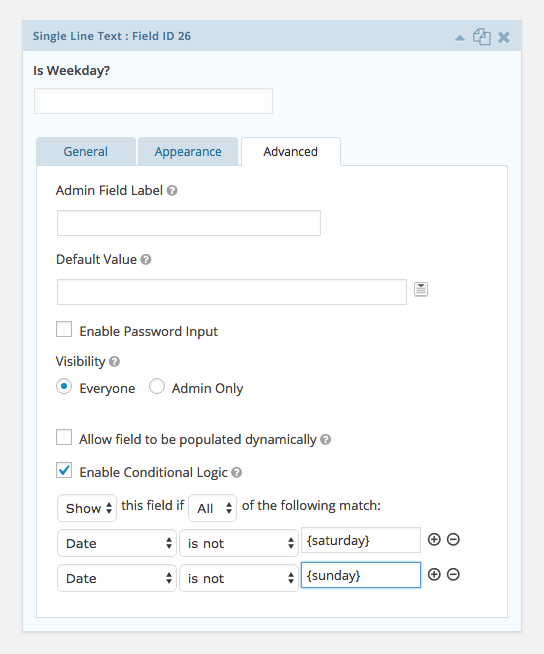Open the All/Any match dropdown

tap(212, 508)
